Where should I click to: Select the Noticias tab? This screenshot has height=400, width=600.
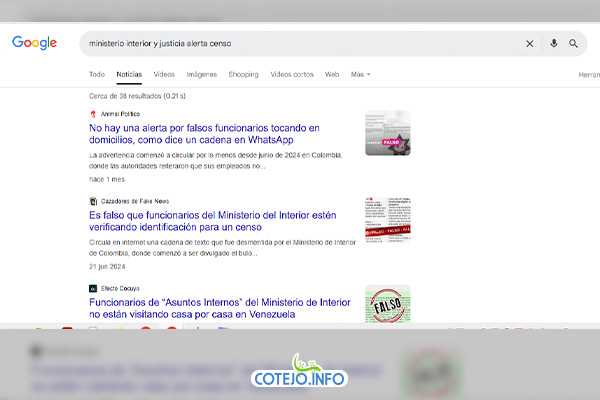tap(129, 74)
